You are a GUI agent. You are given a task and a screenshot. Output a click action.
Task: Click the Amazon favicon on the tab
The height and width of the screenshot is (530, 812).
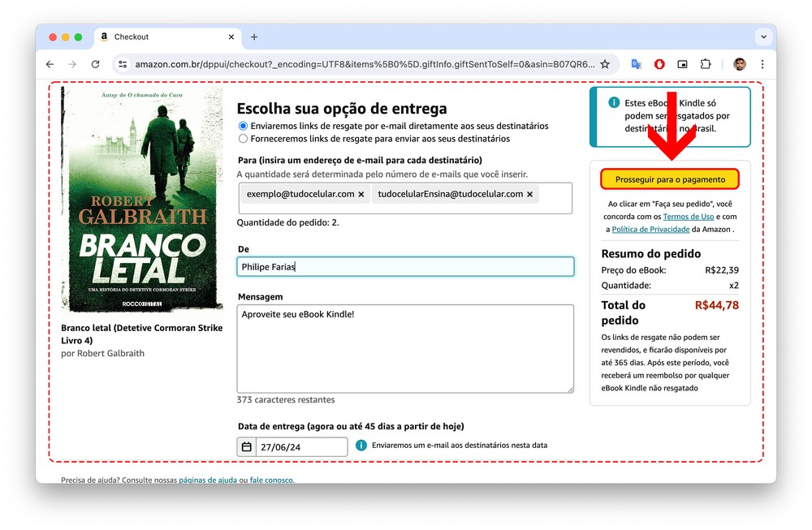coord(104,37)
